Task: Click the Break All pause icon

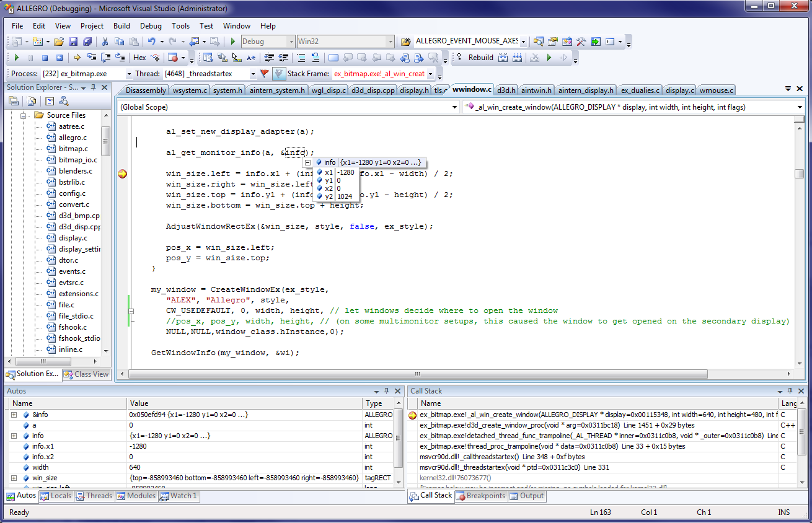Action: pos(30,58)
